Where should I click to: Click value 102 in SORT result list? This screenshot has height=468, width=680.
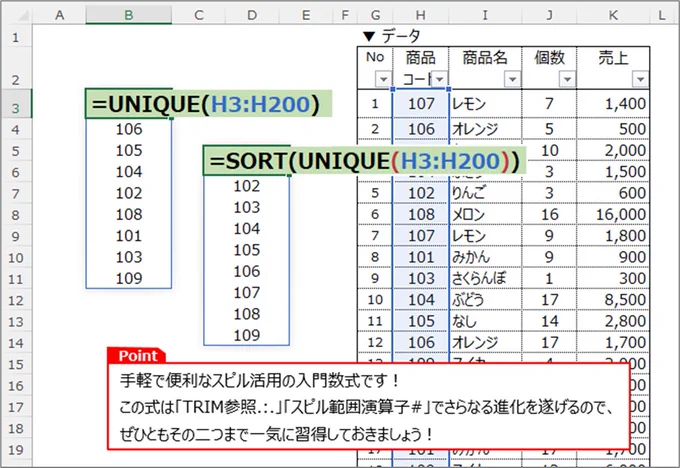tap(246, 186)
